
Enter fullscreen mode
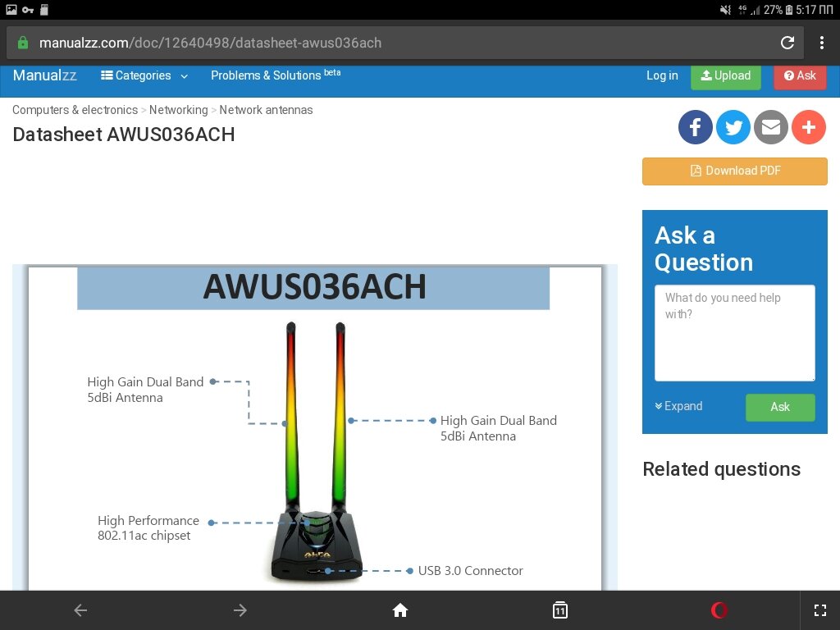coord(820,609)
